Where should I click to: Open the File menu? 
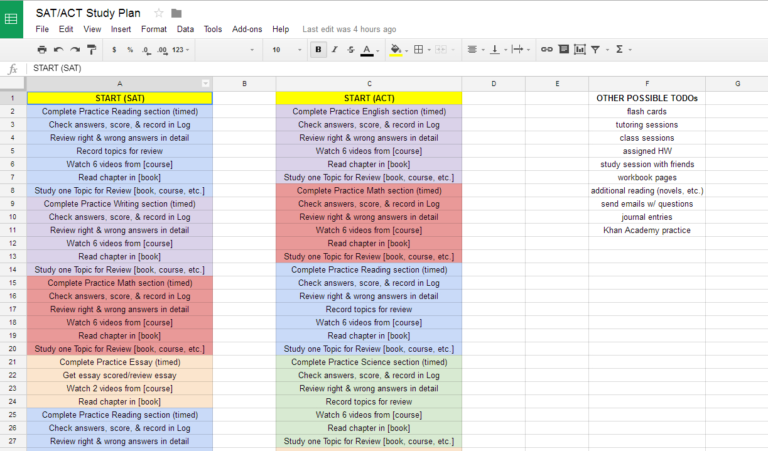(x=42, y=29)
